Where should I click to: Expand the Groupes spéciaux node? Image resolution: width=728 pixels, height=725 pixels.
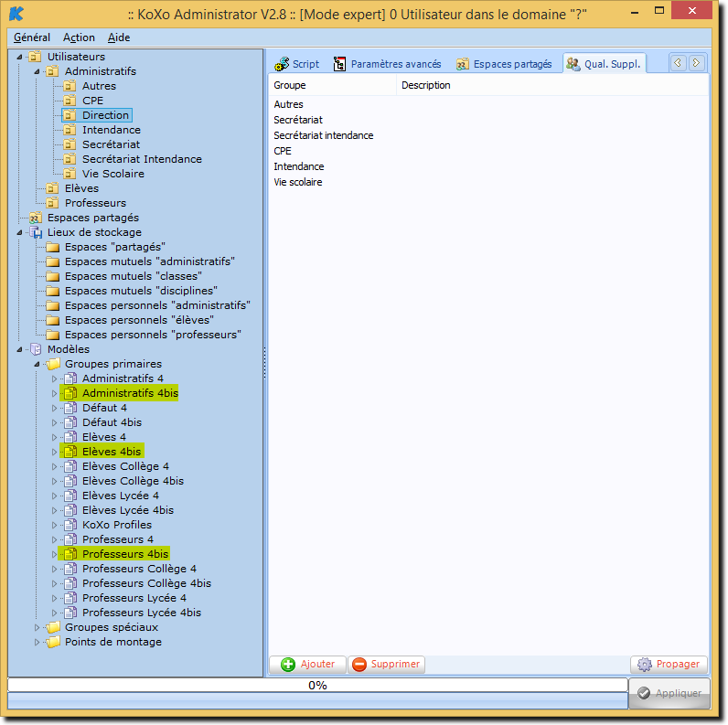point(37,627)
